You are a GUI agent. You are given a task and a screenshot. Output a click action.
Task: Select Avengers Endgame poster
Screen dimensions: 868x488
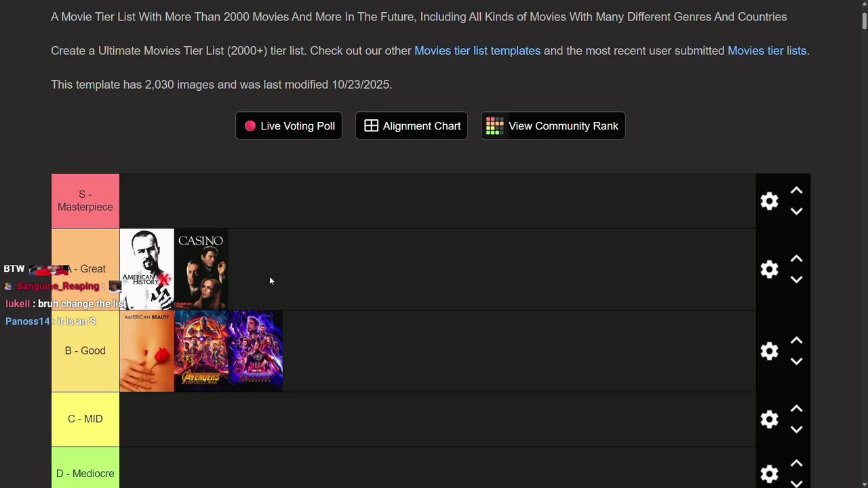(x=256, y=351)
